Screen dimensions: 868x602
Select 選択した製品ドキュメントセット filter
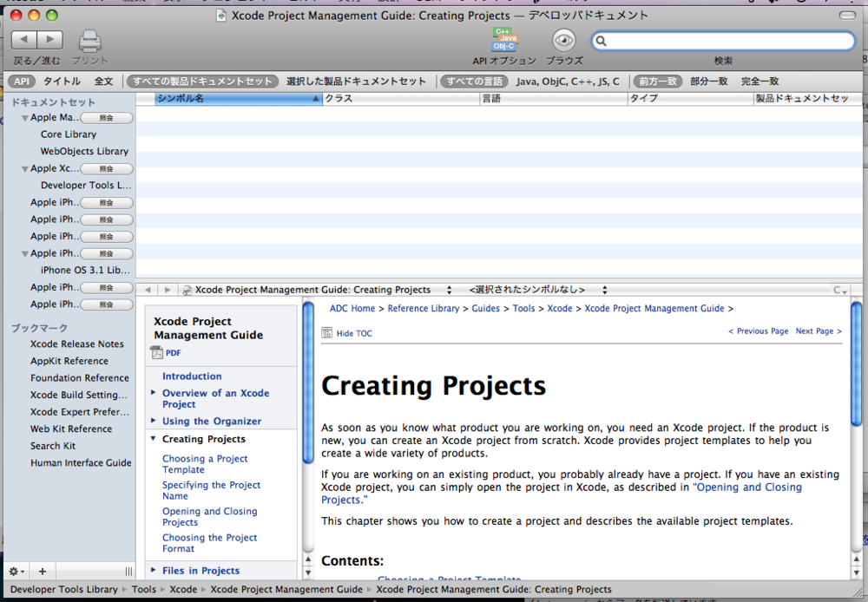356,82
